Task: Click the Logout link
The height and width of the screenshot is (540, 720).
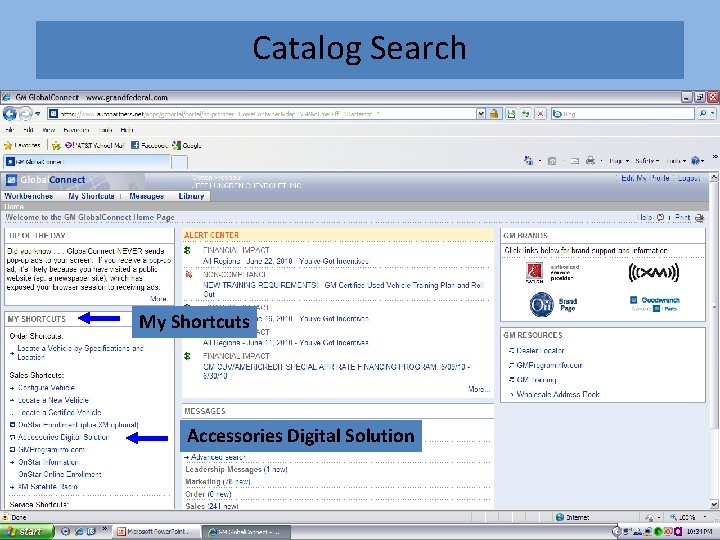Action: (x=689, y=178)
